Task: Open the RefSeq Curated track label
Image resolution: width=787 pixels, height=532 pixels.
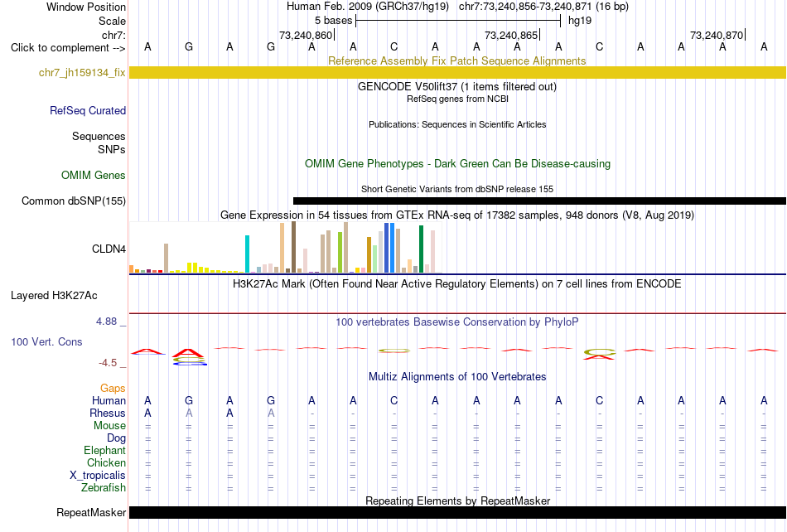Action: tap(88, 110)
